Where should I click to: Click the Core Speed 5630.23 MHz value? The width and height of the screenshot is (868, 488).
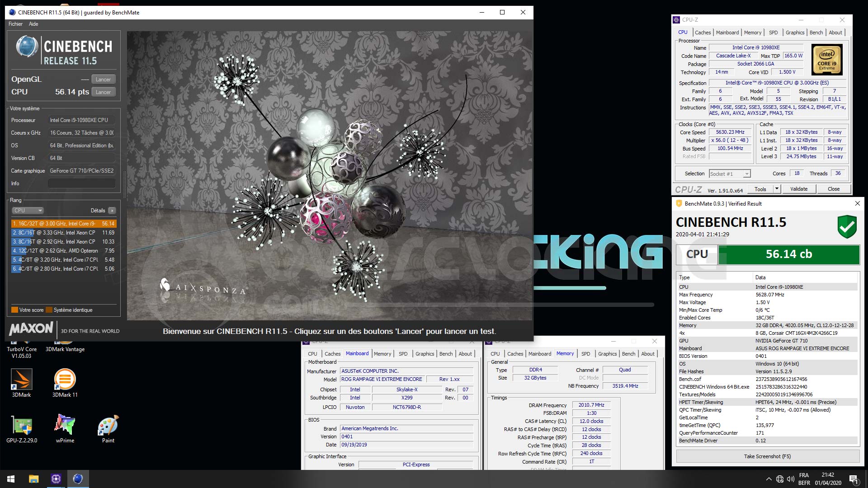[730, 132]
